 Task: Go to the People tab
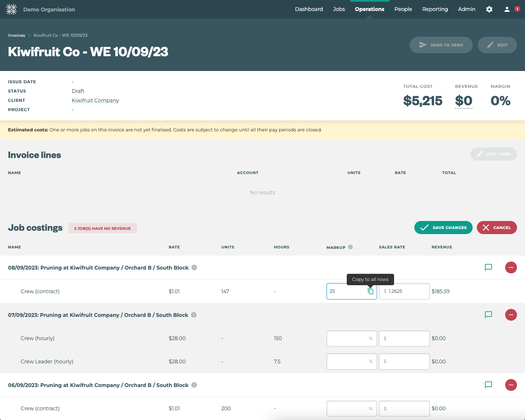click(x=403, y=9)
